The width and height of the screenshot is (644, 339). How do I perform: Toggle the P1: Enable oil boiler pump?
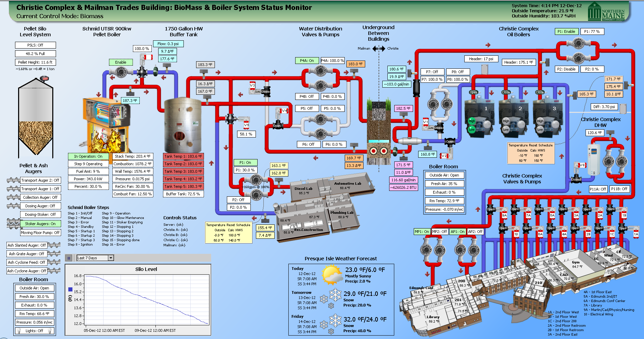pos(566,31)
